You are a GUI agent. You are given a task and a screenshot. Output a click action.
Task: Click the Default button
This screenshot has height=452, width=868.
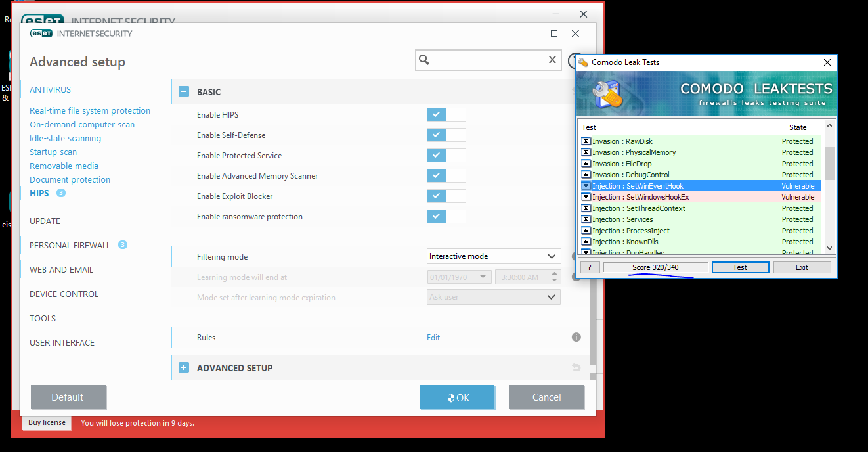coord(68,397)
